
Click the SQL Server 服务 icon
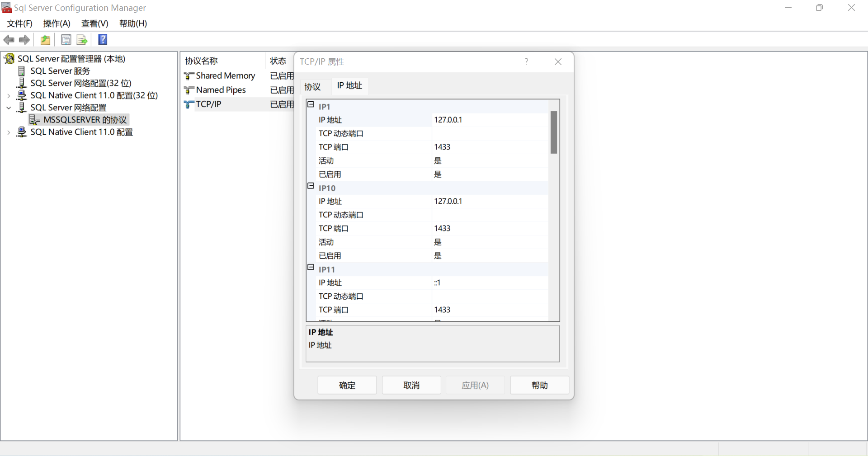(x=21, y=71)
